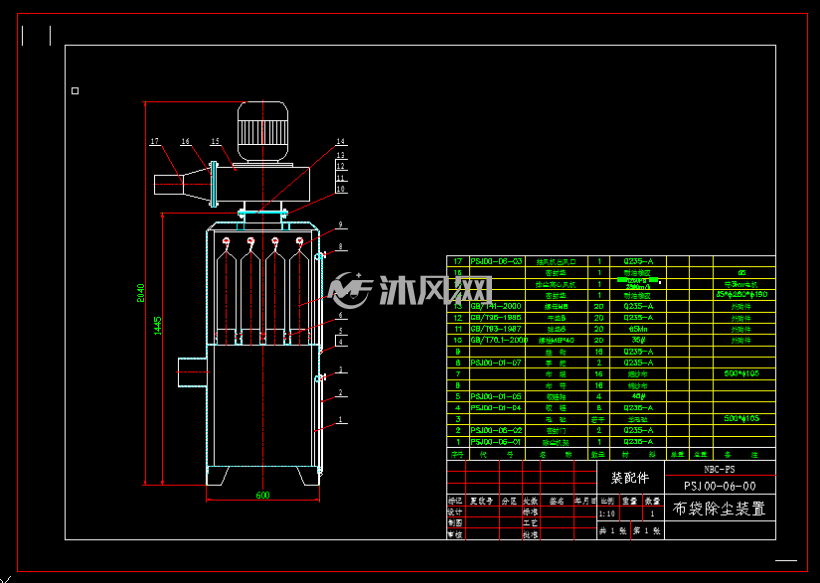Select the 65Mn material cell
Screen dimensions: 820x583
638,329
